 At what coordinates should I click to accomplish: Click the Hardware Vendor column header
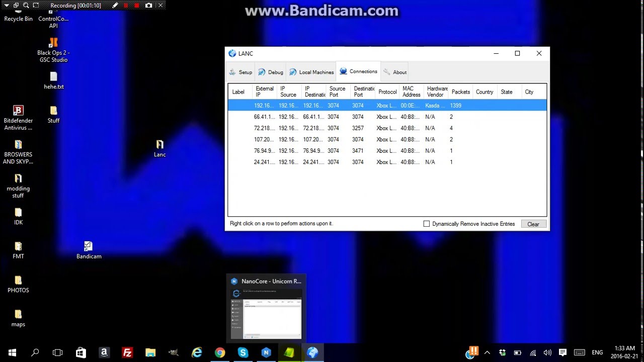[x=436, y=92]
